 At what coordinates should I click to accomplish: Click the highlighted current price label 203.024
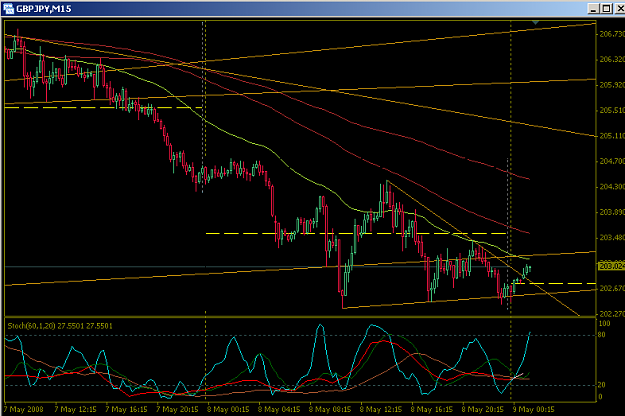612,266
